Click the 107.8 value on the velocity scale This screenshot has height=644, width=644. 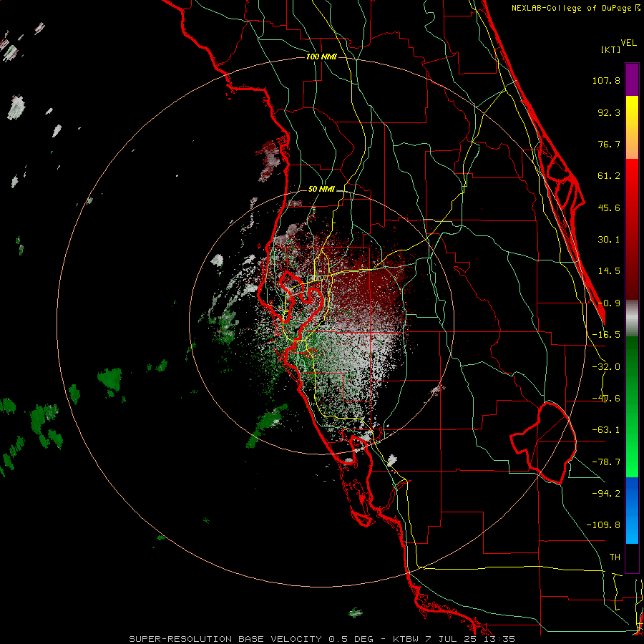(x=606, y=80)
